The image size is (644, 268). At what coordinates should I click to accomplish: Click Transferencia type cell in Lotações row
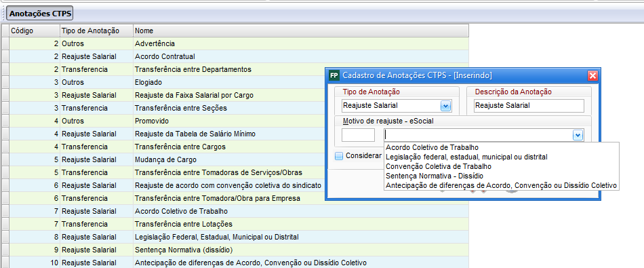96,224
